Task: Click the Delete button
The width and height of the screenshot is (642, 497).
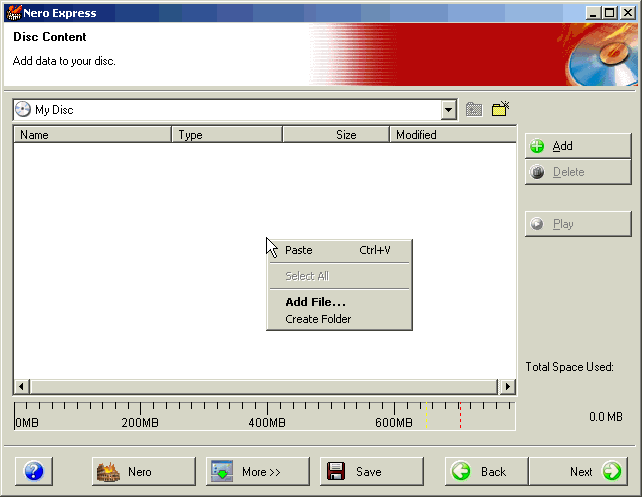Action: (x=578, y=172)
